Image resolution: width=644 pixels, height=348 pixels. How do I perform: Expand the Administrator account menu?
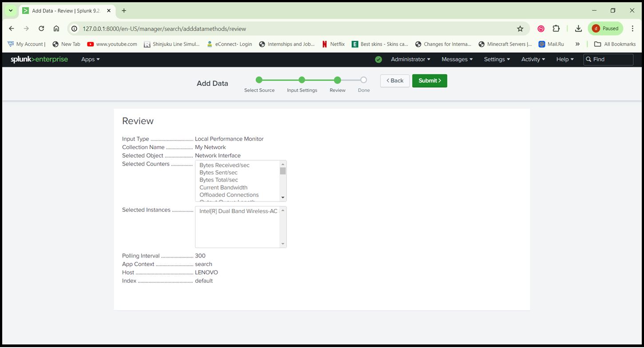click(x=409, y=59)
